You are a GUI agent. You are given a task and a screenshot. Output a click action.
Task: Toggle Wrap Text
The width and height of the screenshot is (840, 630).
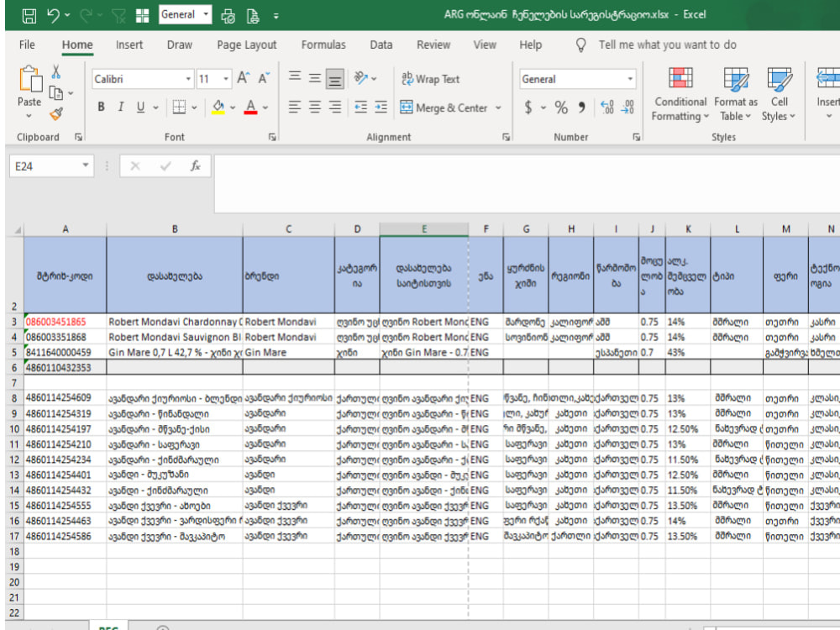pyautogui.click(x=431, y=79)
